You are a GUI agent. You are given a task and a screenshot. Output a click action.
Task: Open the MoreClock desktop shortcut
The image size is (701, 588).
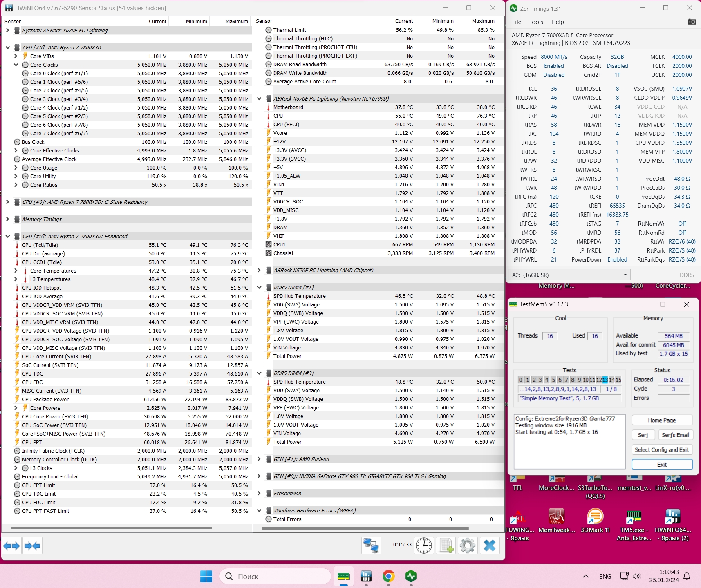[556, 483]
